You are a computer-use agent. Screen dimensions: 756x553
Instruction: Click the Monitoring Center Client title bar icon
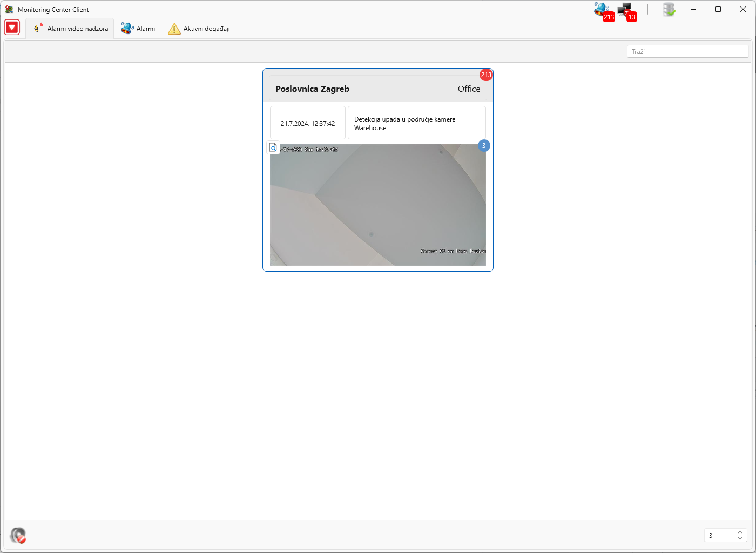point(9,9)
